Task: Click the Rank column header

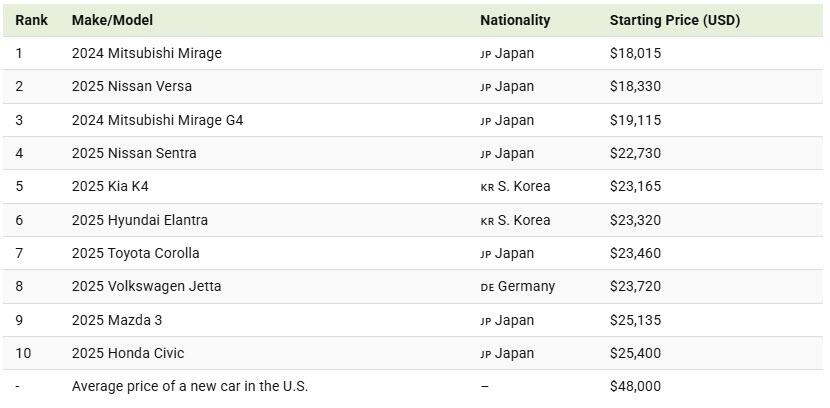Action: [31, 20]
